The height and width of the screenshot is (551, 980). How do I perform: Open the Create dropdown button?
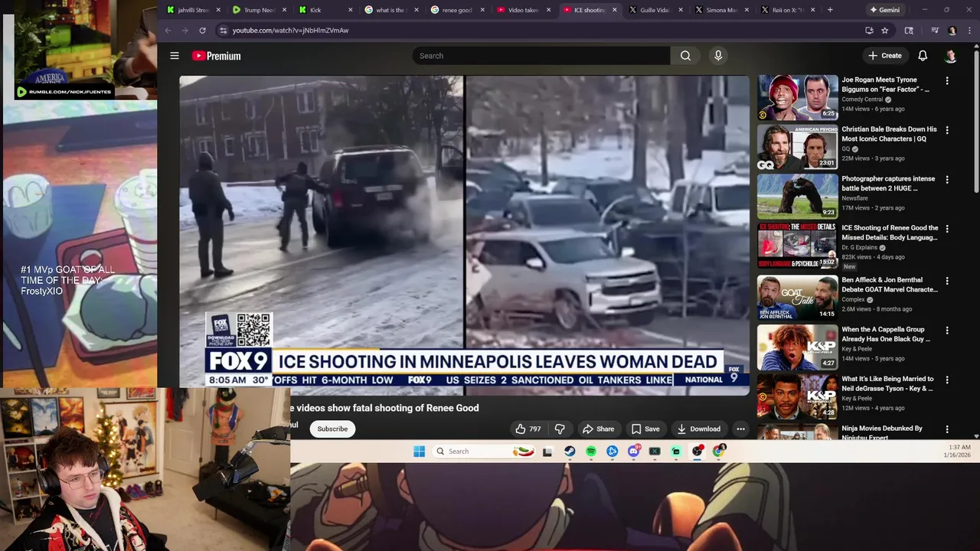885,56
